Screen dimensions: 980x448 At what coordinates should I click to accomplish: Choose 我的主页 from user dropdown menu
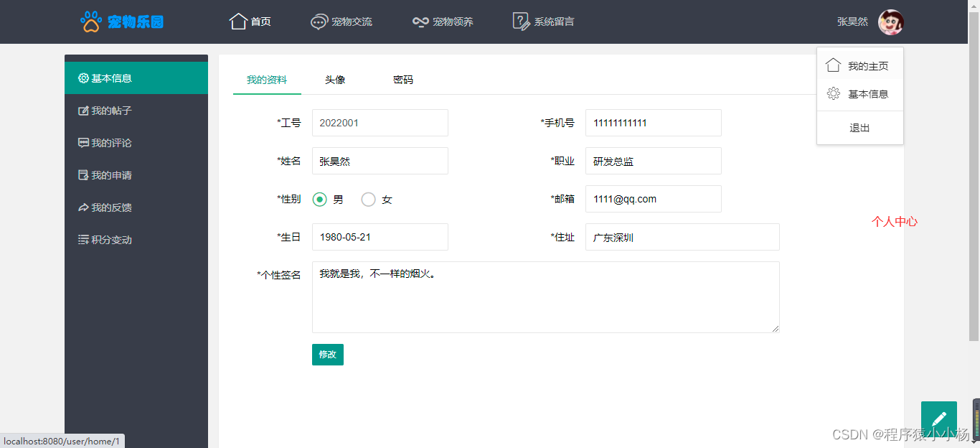(x=860, y=66)
